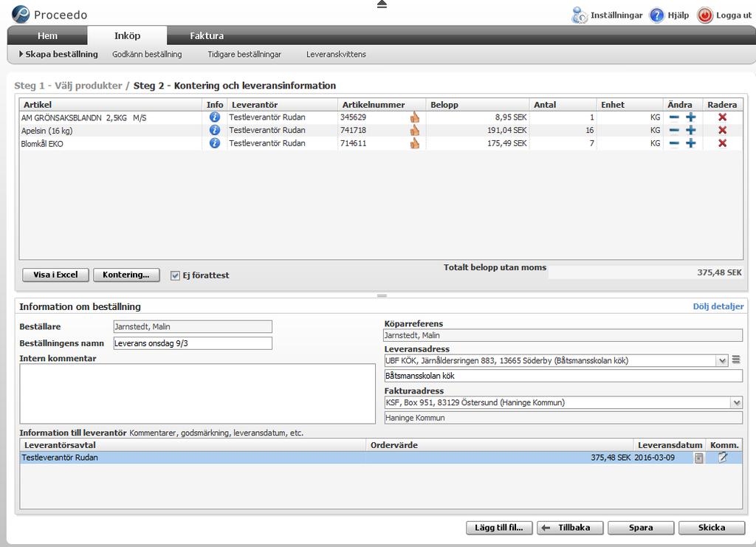This screenshot has height=547, width=756.
Task: Switch to Faktura tab
Action: [x=207, y=35]
